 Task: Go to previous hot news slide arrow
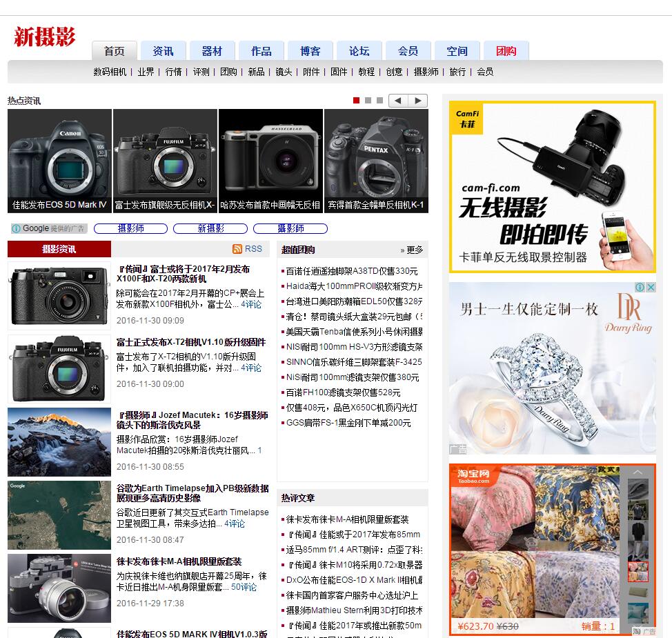(x=398, y=101)
